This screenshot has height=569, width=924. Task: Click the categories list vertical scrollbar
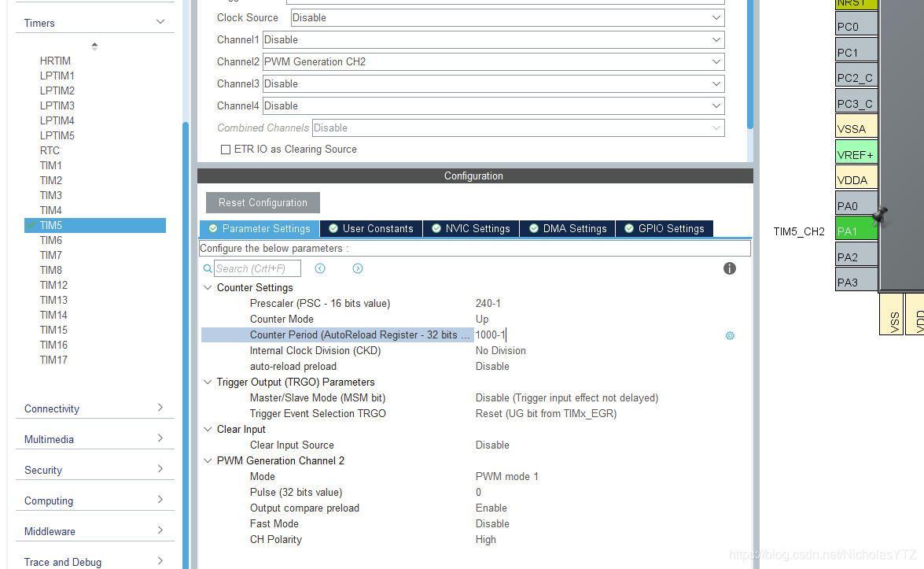185,345
